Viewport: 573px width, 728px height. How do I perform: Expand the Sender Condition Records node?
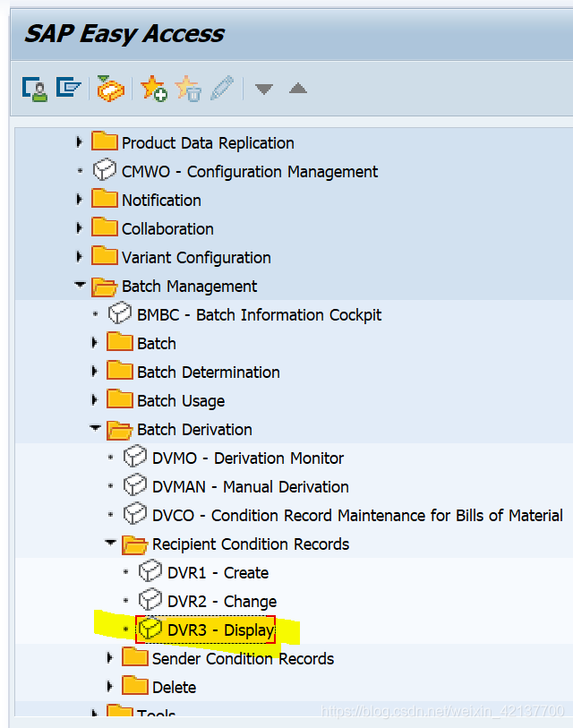point(109,658)
